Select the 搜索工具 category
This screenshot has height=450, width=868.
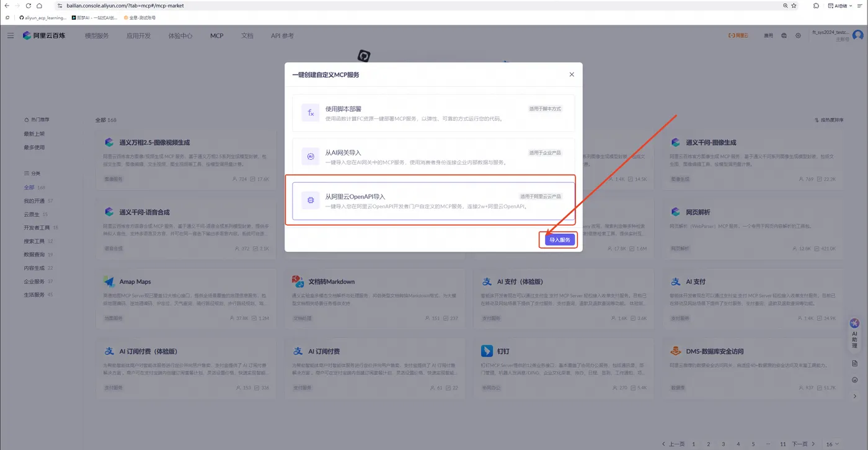(x=38, y=241)
